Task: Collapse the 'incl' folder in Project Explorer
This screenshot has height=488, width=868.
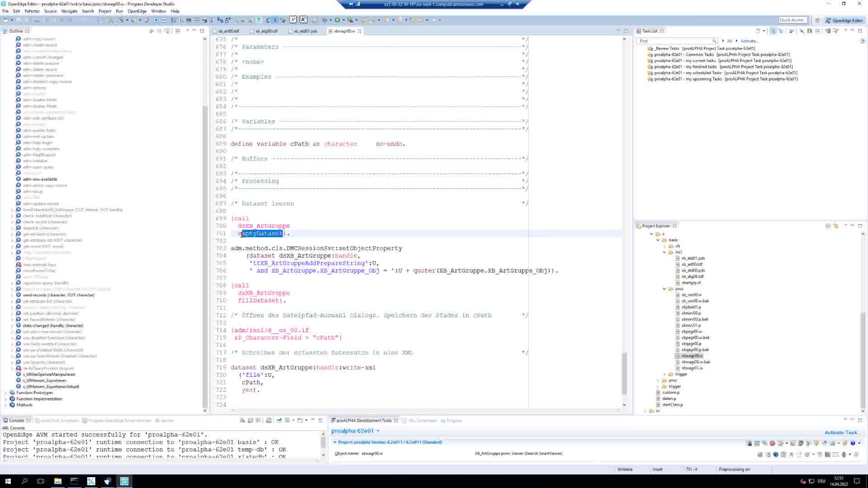Action: pyautogui.click(x=665, y=252)
